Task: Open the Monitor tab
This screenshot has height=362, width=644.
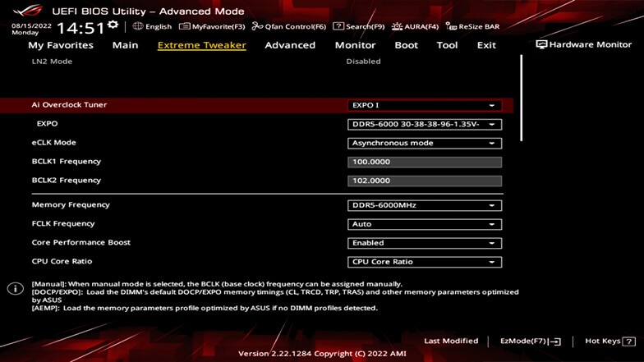Action: (355, 45)
